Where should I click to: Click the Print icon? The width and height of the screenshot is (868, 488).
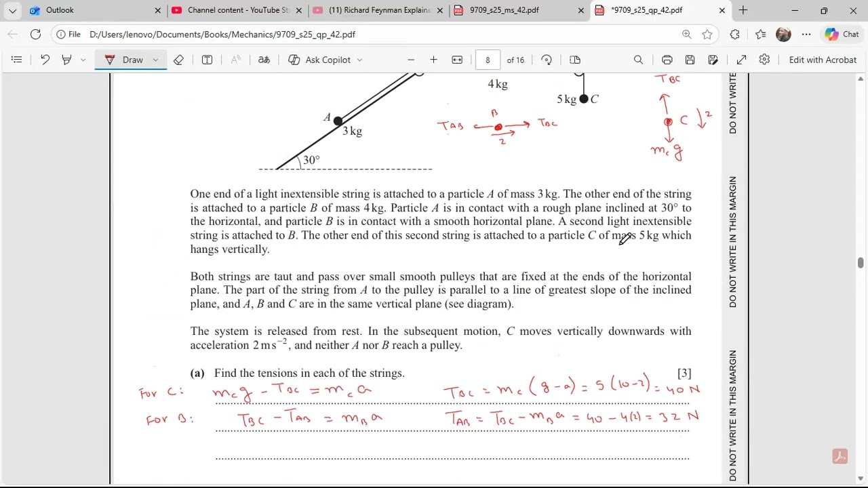tap(667, 60)
